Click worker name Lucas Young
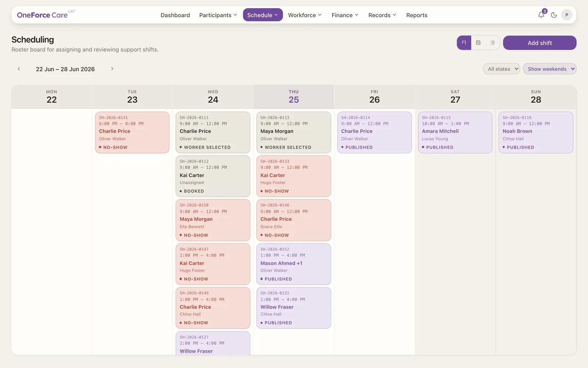The width and height of the screenshot is (588, 368). (435, 139)
